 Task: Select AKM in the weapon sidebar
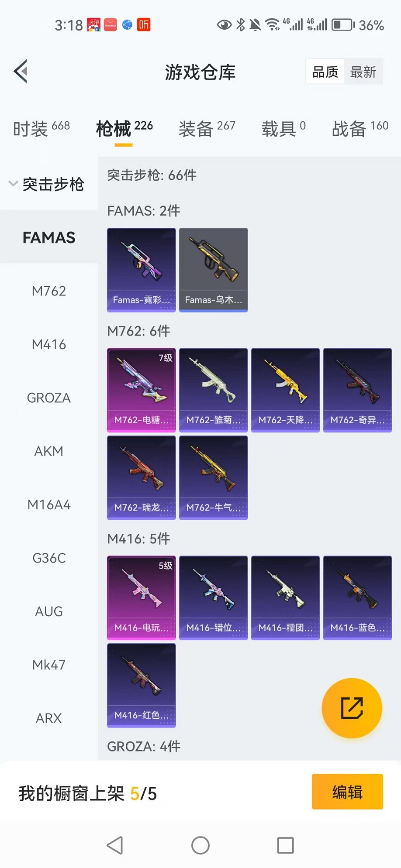[x=49, y=451]
